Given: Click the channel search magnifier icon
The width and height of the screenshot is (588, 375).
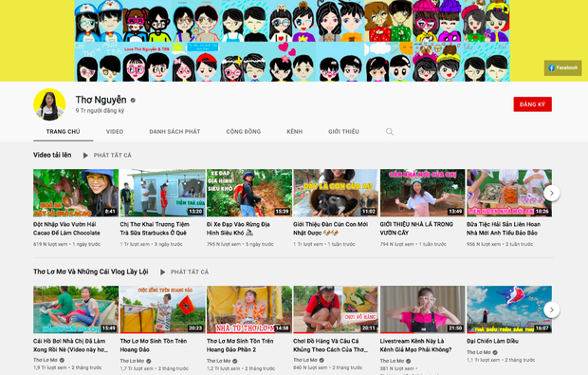Looking at the screenshot, I should point(390,131).
